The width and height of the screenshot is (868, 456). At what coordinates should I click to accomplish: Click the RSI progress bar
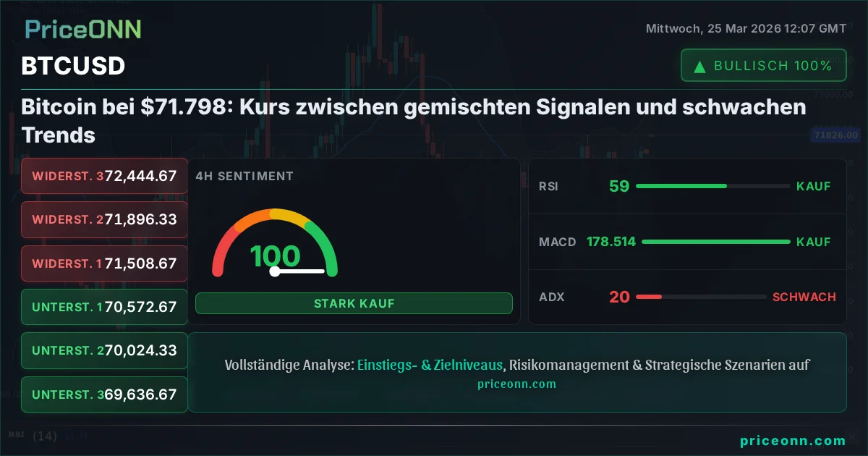click(712, 186)
